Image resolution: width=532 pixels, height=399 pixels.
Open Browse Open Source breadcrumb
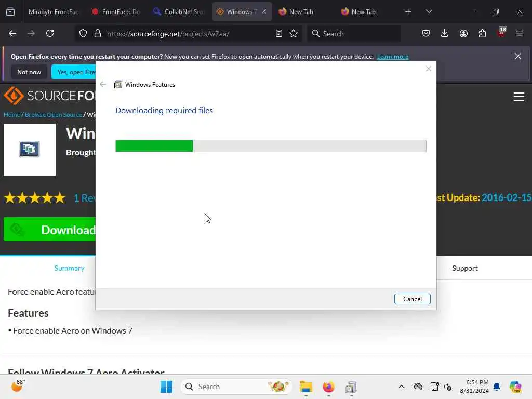coord(54,115)
